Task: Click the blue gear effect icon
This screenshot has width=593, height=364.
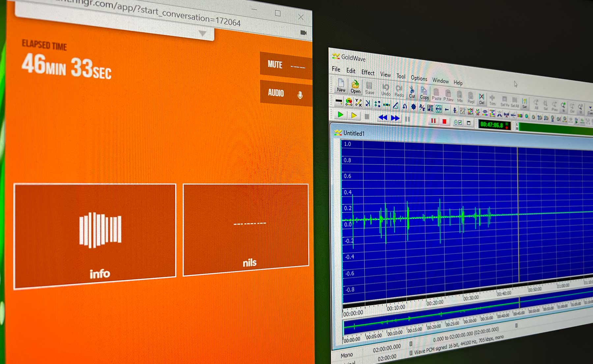Action: pyautogui.click(x=413, y=106)
